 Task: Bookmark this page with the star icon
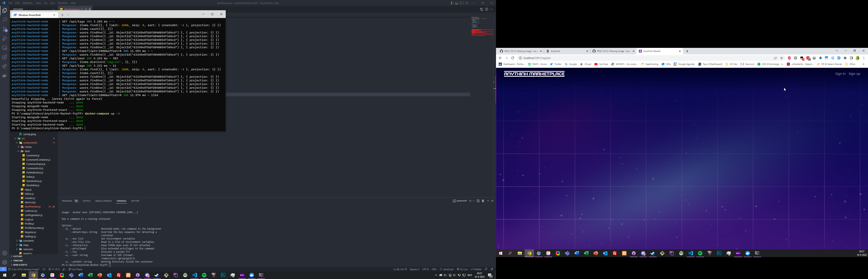coord(782,58)
